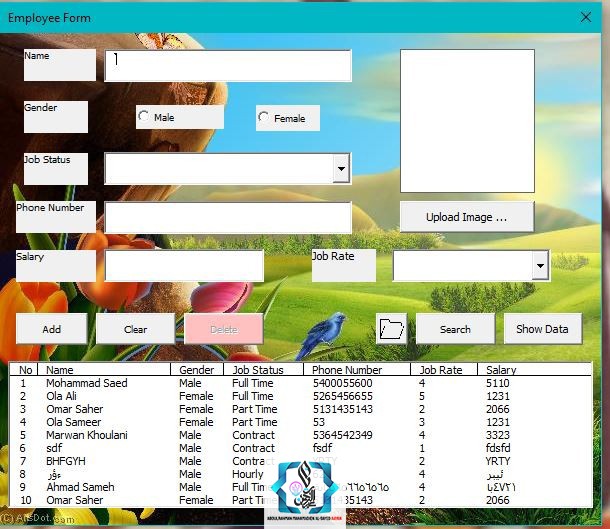Close the Employee Form window

(x=586, y=17)
